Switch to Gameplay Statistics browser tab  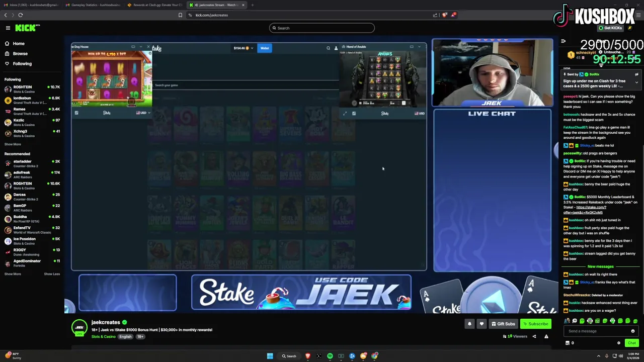[x=94, y=5]
